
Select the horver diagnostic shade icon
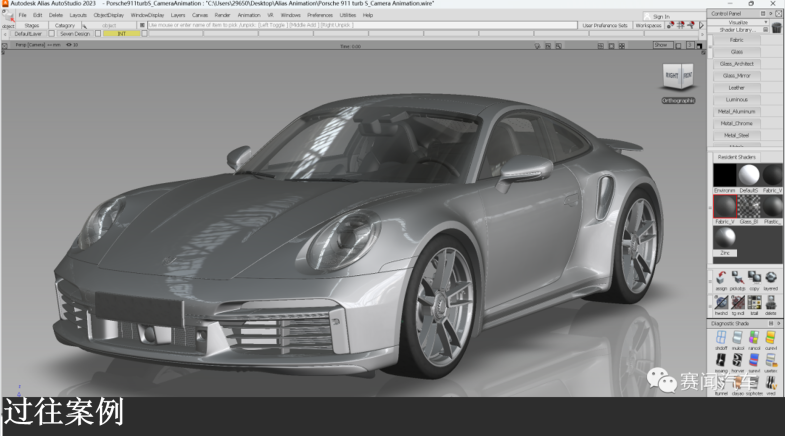point(736,360)
